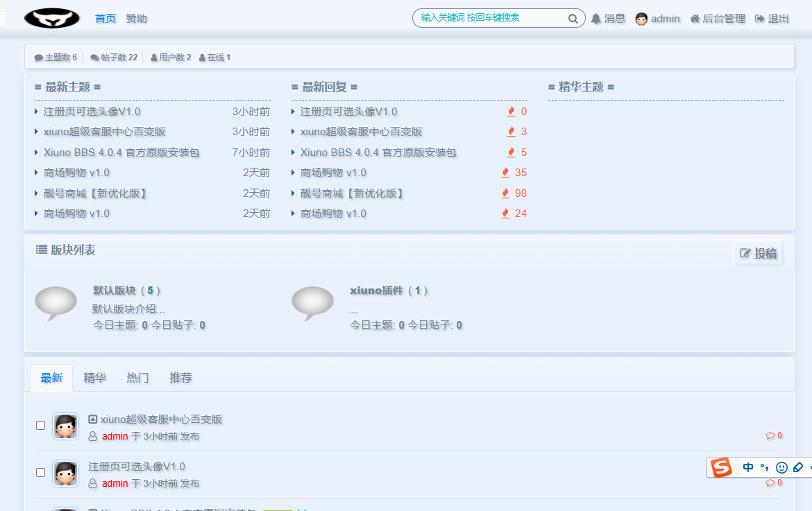Screen dimensions: 812x511
Task: Open notifications via the bell icon
Action: [596, 19]
